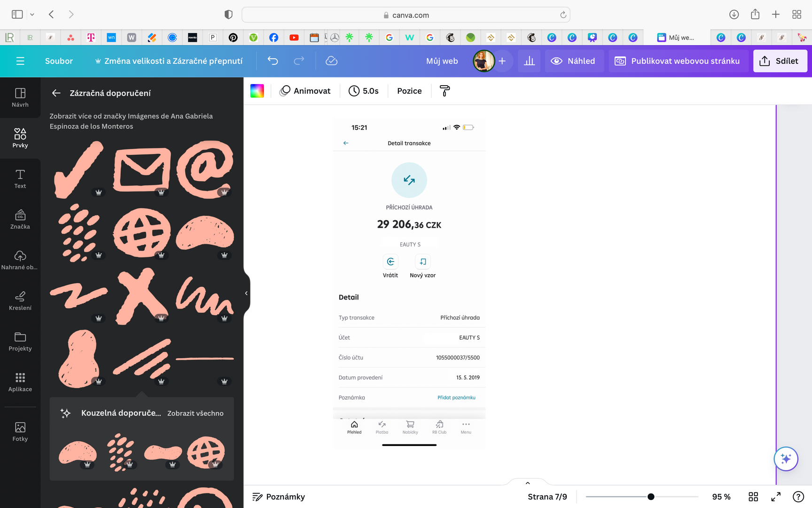This screenshot has height=508, width=812.
Task: Open Safari share menu
Action: click(x=755, y=14)
